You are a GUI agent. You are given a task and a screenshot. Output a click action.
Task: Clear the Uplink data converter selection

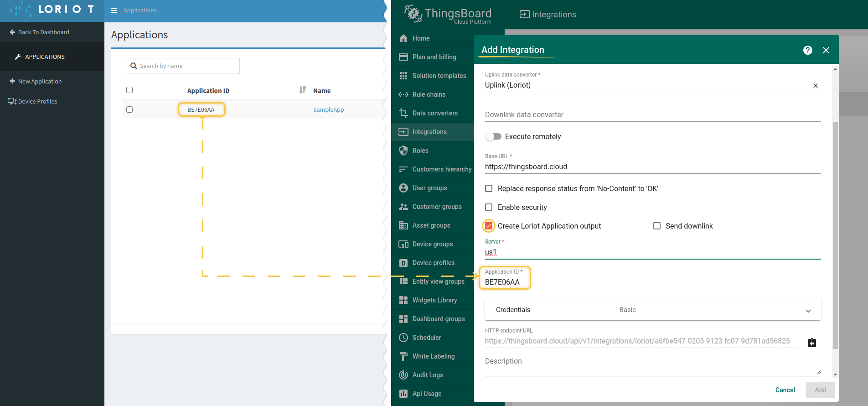[x=816, y=86]
